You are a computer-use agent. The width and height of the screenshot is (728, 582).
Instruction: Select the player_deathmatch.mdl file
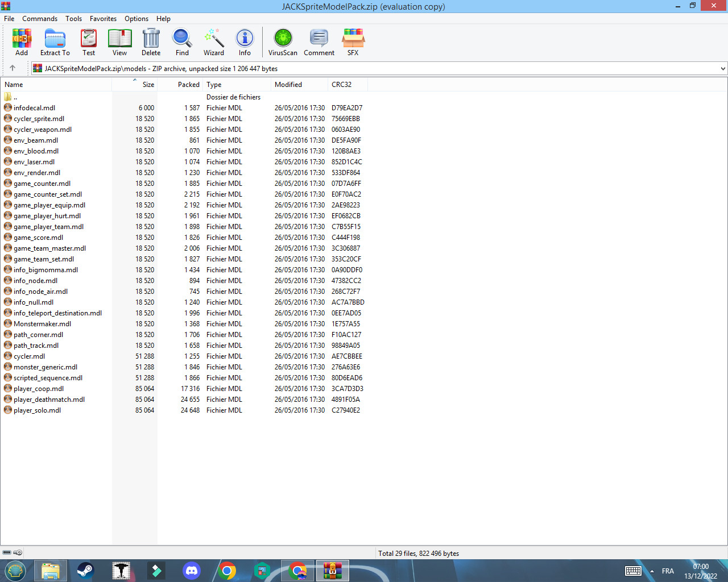pos(49,400)
